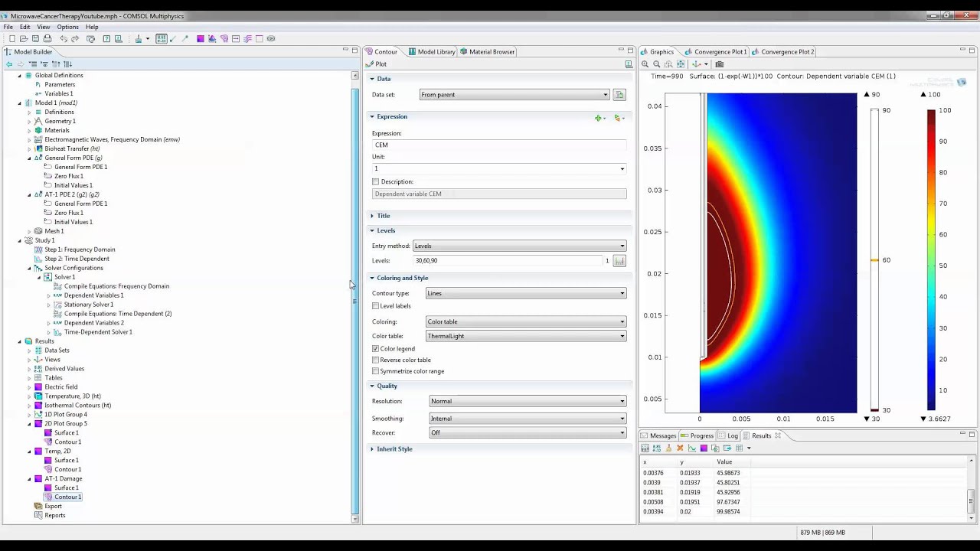
Task: Enable the Level labels checkbox
Action: (375, 306)
